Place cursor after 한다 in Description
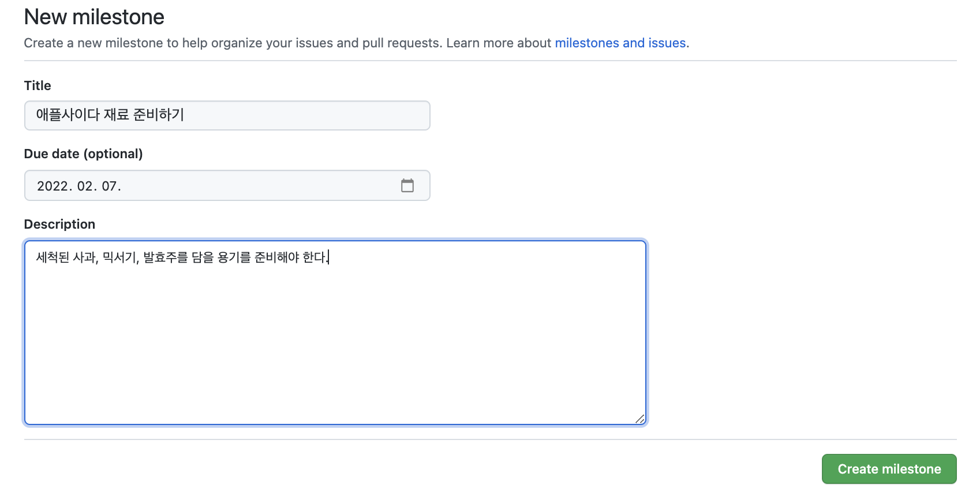980x492 pixels. point(328,257)
